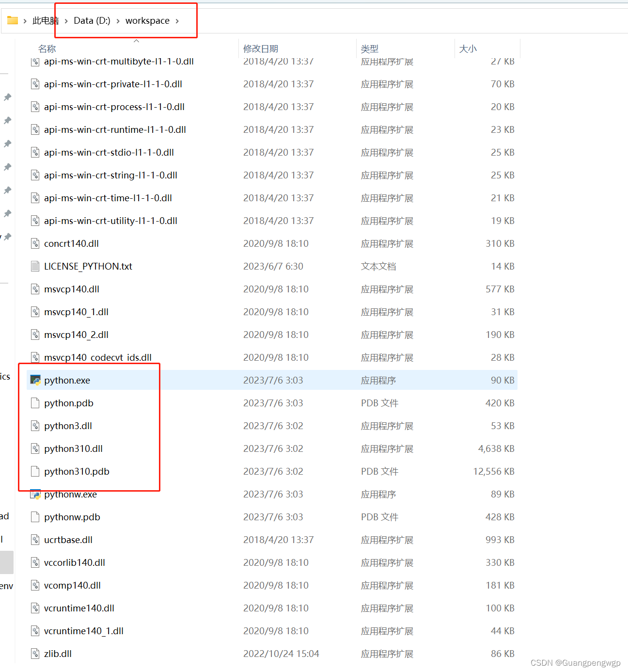Sort files by the 大小 column header

(468, 48)
